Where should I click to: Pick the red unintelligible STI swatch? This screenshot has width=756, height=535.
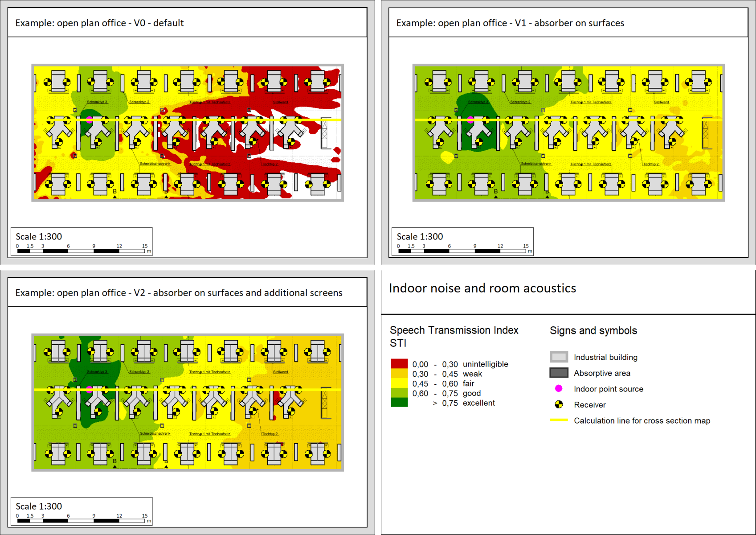click(x=399, y=363)
